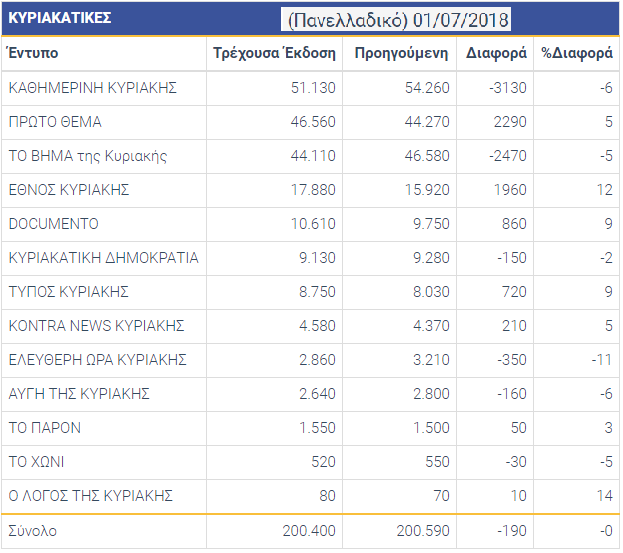Click percent difference value 3
623x553 pixels.
[609, 428]
